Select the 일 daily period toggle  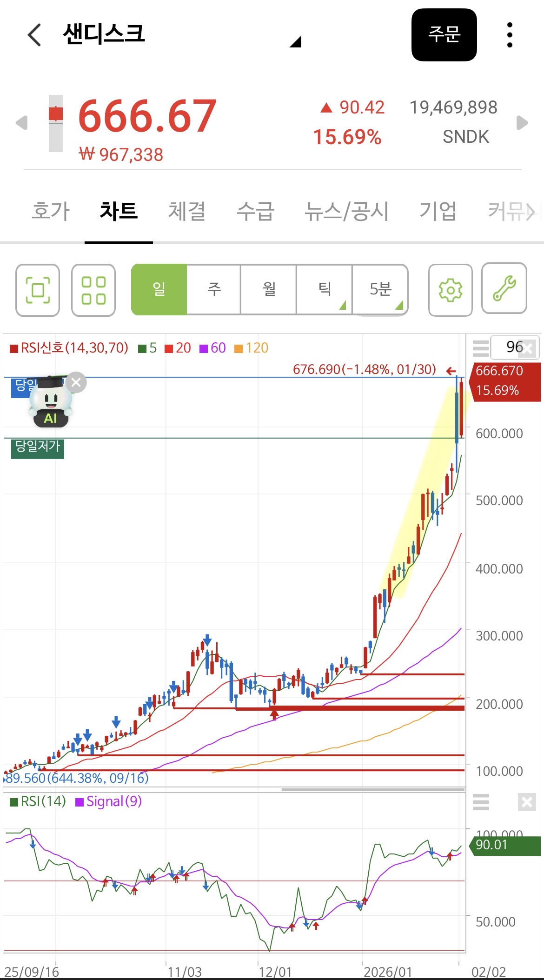pos(159,289)
